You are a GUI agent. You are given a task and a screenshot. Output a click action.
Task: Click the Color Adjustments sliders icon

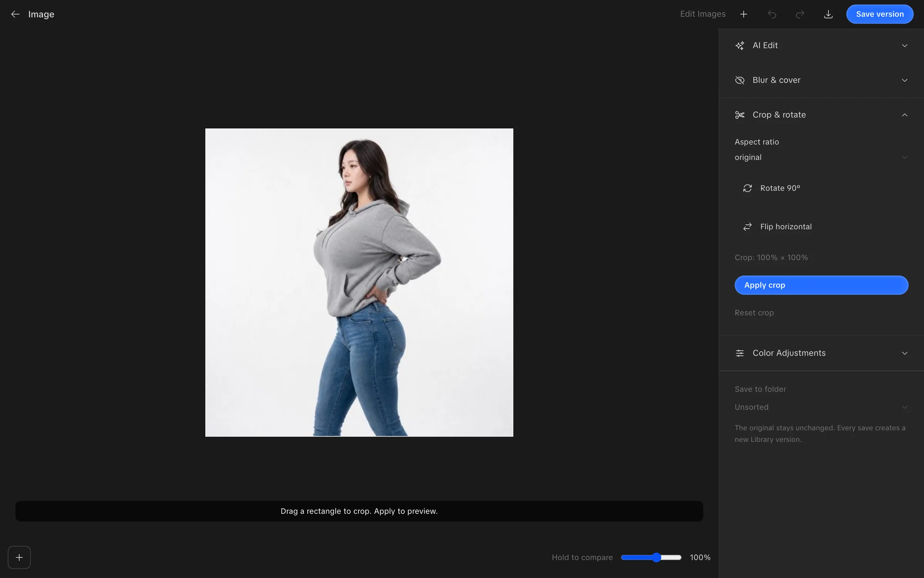[740, 353]
